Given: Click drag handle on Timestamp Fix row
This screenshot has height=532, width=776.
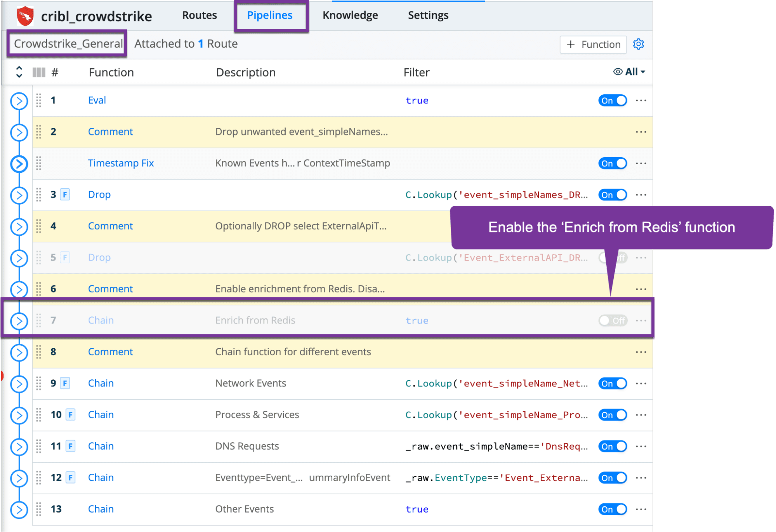Looking at the screenshot, I should [x=39, y=163].
